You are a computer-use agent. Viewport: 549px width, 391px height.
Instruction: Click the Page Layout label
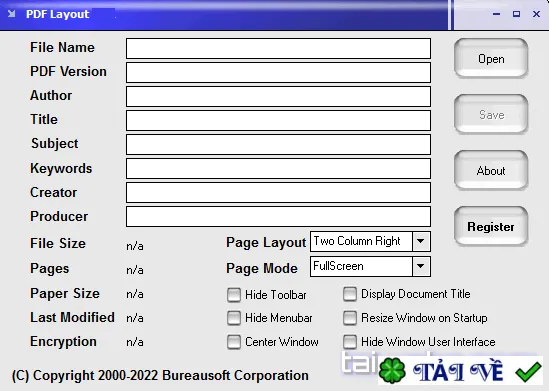point(266,243)
